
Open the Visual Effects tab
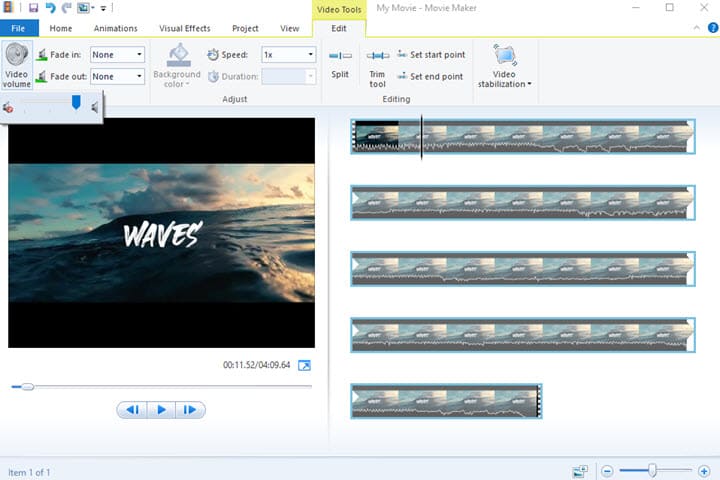(x=185, y=29)
